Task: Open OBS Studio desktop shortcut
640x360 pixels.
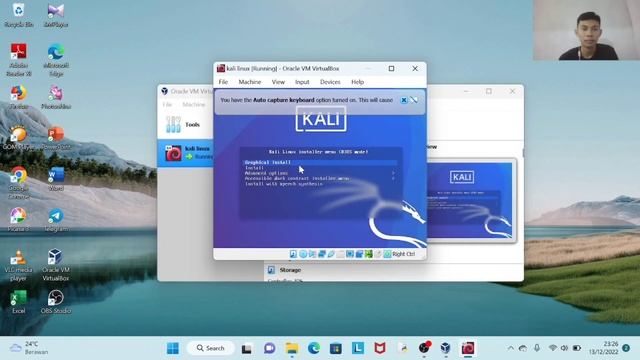Action: click(x=56, y=302)
